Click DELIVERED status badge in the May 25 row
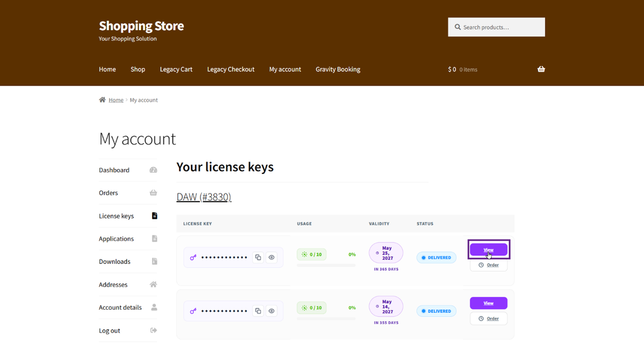This screenshot has height=360, width=644. point(436,258)
